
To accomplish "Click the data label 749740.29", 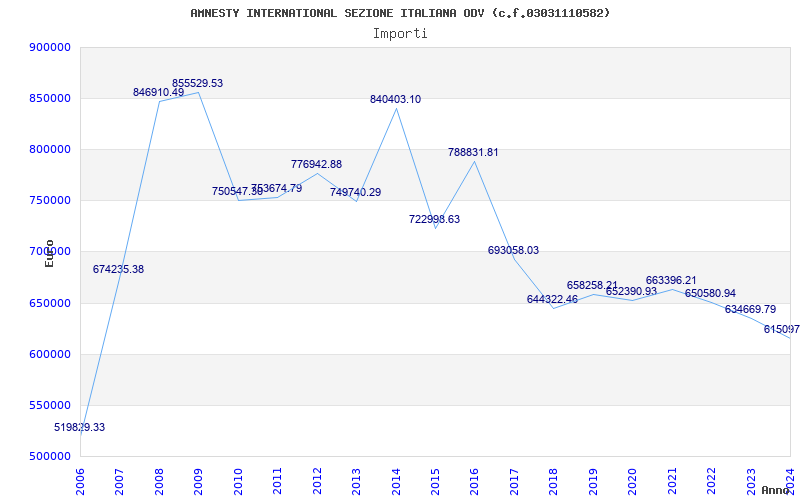I will tap(355, 192).
